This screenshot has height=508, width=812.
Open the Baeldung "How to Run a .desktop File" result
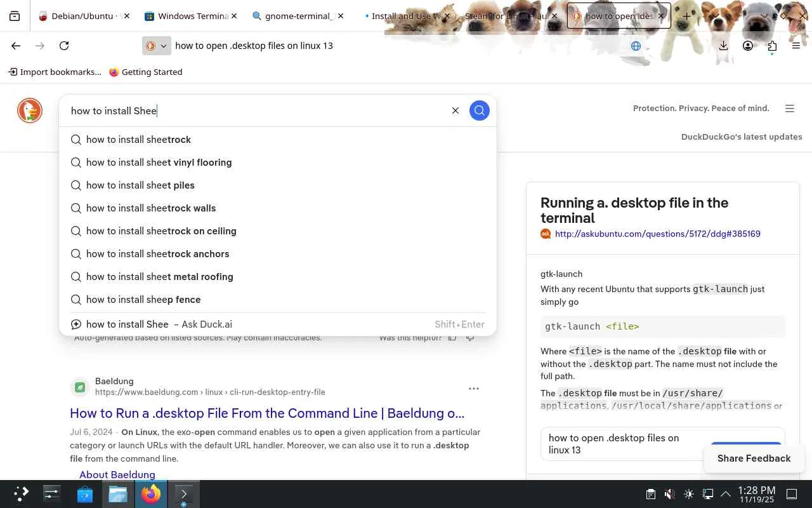pyautogui.click(x=267, y=413)
